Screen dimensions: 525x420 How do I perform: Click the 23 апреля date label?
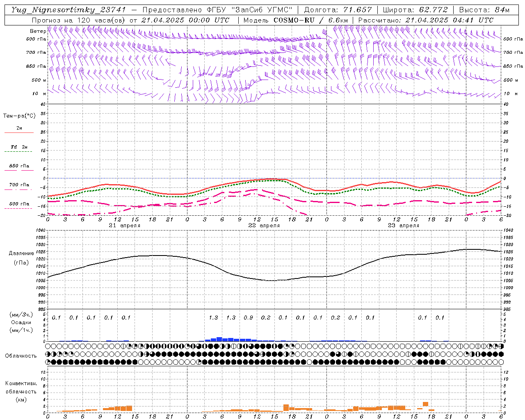pyautogui.click(x=403, y=226)
